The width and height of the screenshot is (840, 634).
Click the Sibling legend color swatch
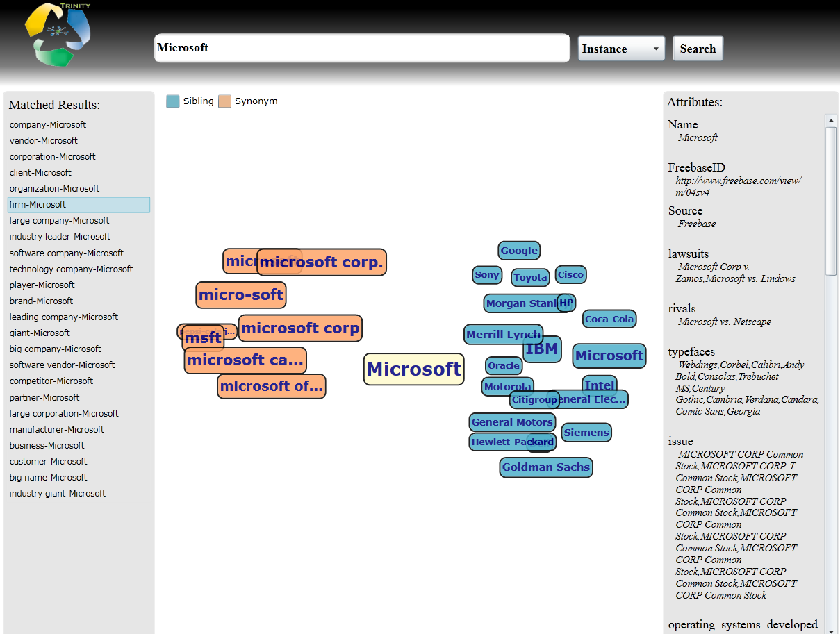pos(173,101)
